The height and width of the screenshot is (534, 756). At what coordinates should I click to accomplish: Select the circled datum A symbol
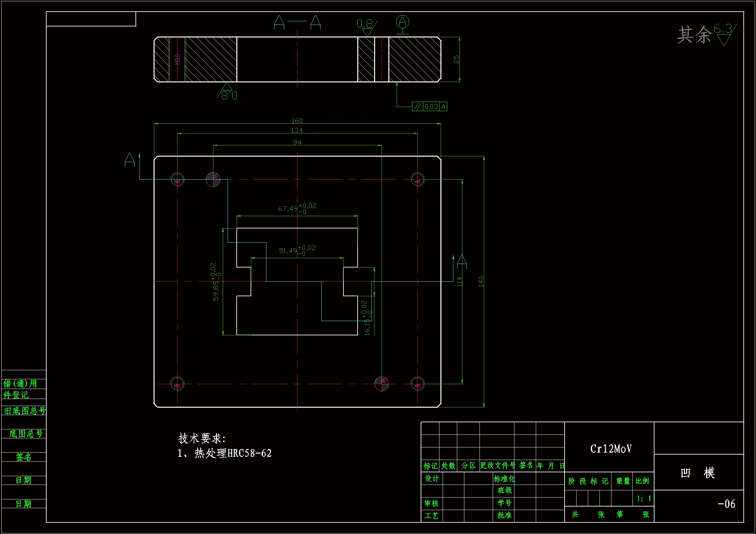pyautogui.click(x=402, y=22)
